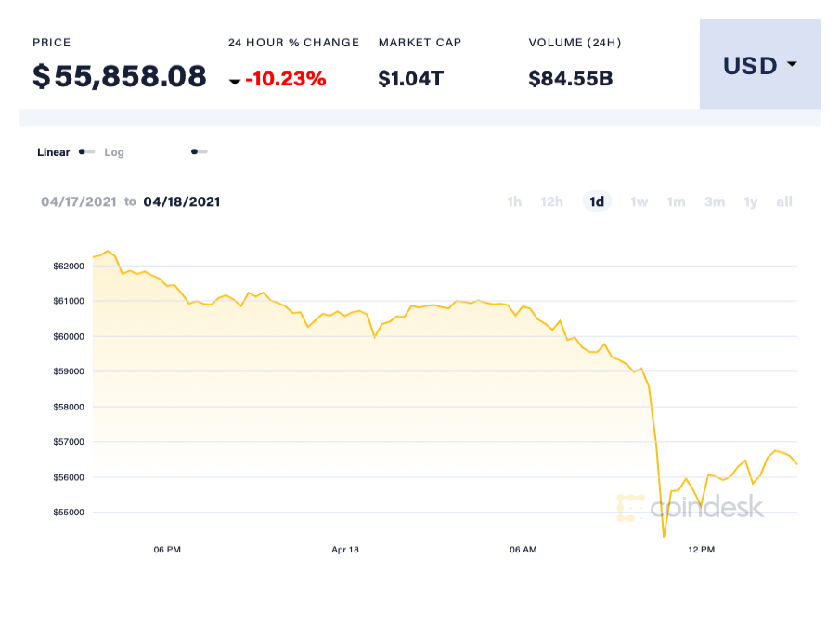
Task: Show all-time price history
Action: pos(783,201)
